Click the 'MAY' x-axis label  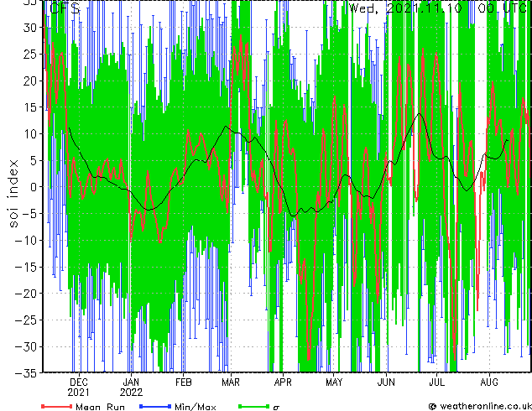(x=334, y=382)
